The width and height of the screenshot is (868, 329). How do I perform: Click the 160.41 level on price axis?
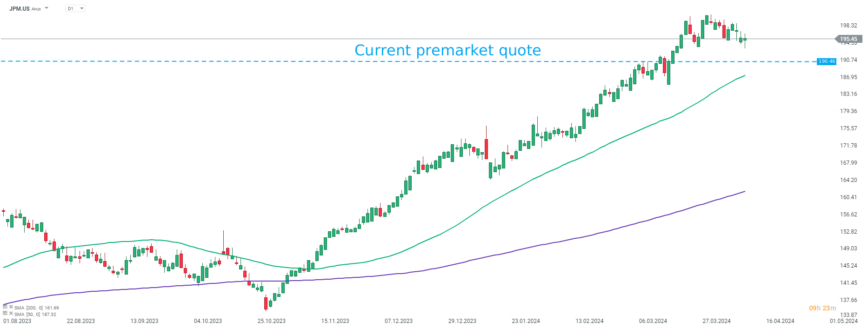coord(848,197)
